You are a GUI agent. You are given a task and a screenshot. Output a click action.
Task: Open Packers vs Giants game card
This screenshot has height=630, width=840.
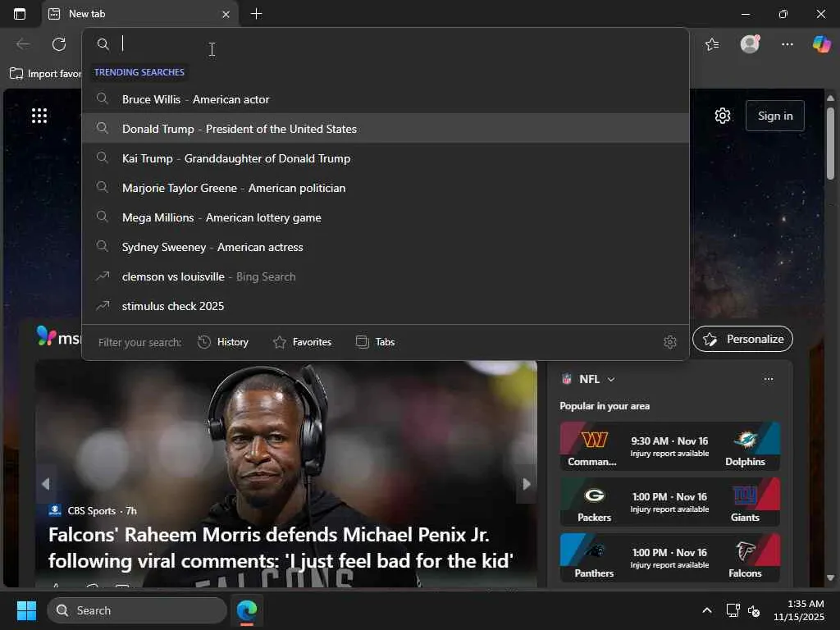click(669, 501)
